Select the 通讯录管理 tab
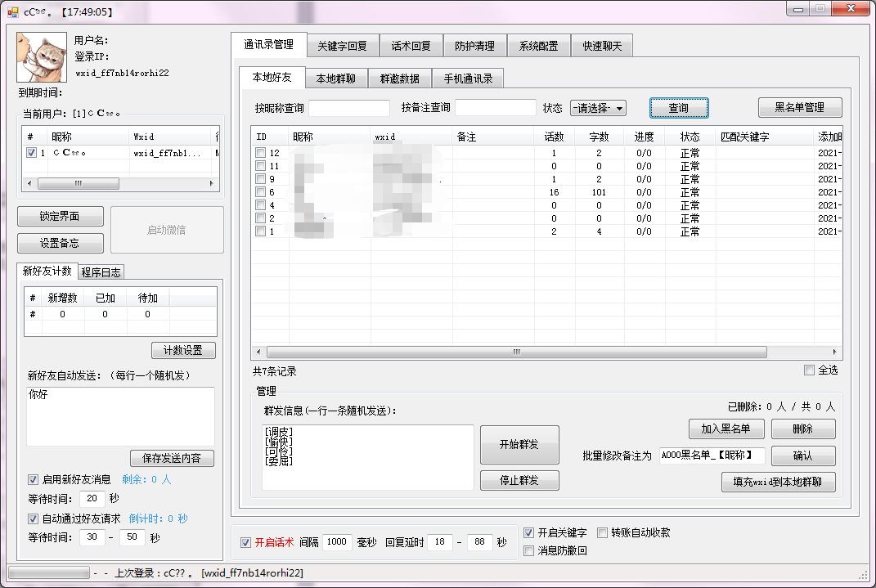Image resolution: width=876 pixels, height=588 pixels. [269, 45]
